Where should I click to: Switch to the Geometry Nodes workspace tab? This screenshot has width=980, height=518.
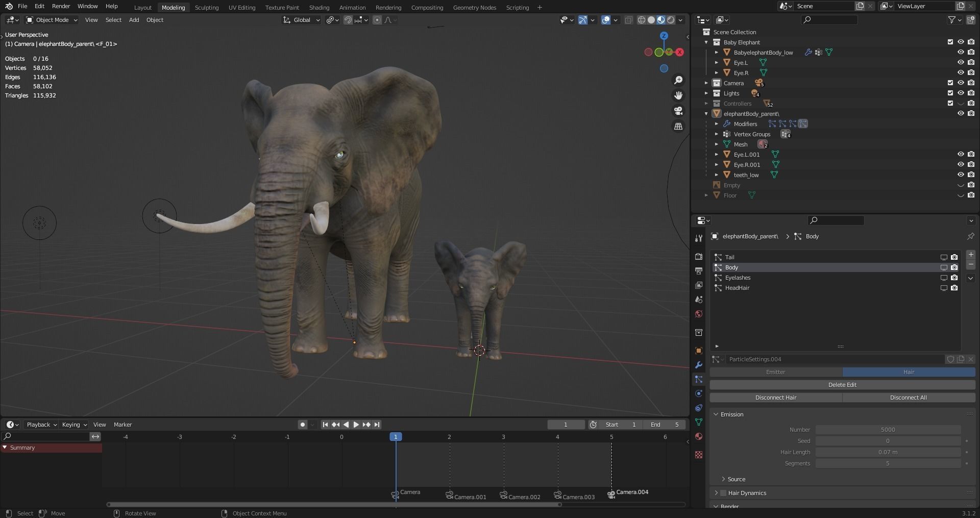point(474,8)
